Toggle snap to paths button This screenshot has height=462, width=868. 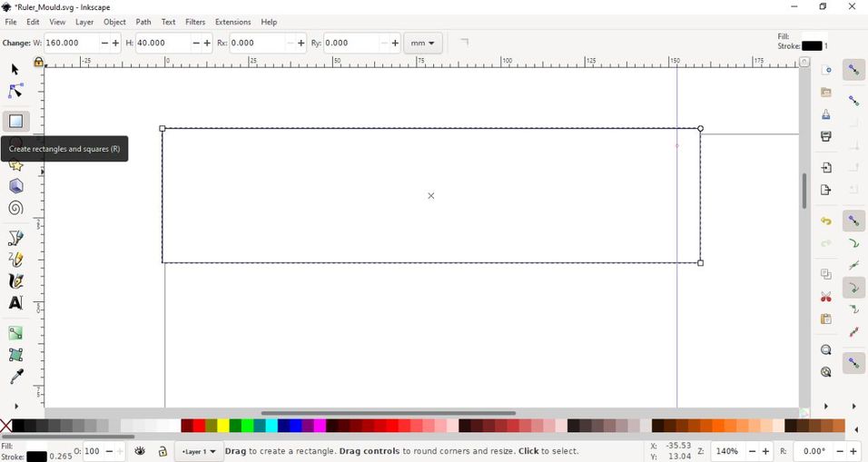tap(853, 243)
